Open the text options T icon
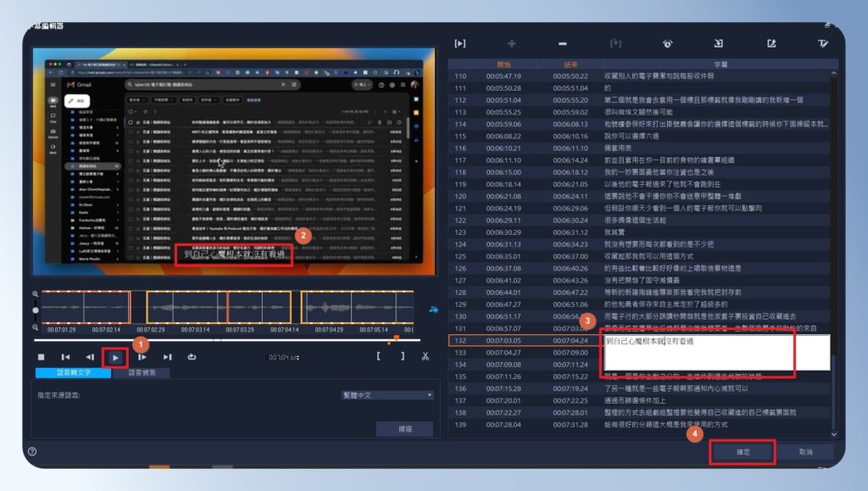 click(x=822, y=43)
